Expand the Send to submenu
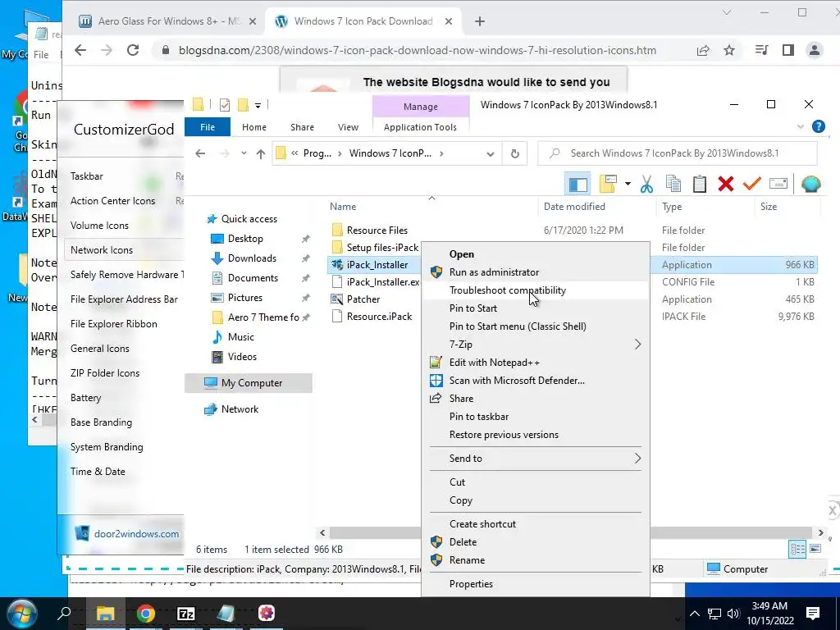Screen dimensions: 840x630 point(536,459)
